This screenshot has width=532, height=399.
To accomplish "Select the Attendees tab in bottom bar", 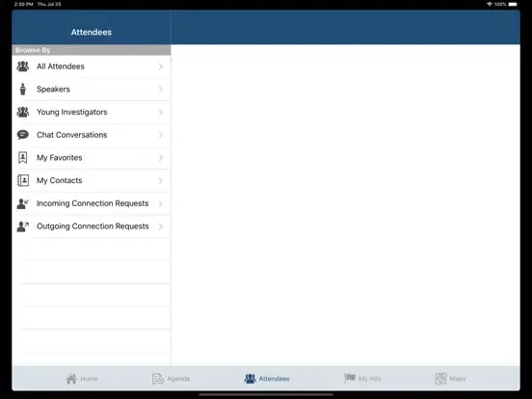I will (267, 379).
